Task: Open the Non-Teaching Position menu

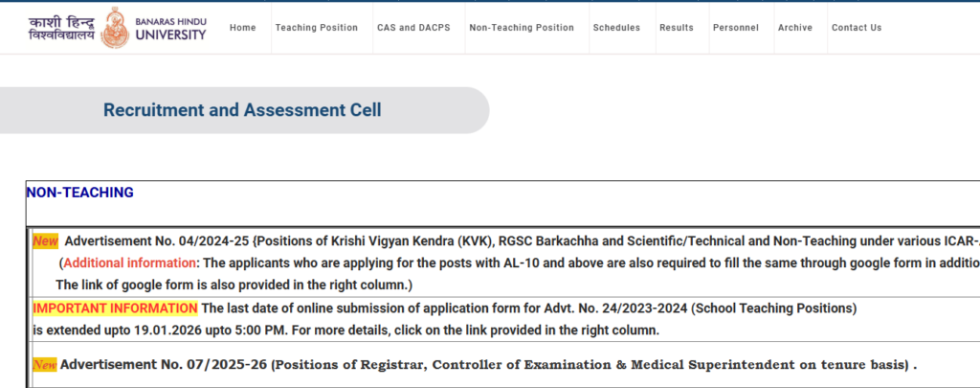Action: pyautogui.click(x=522, y=28)
